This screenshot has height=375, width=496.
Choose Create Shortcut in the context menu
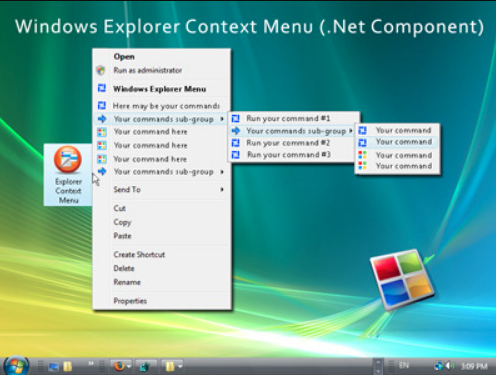pyautogui.click(x=139, y=255)
